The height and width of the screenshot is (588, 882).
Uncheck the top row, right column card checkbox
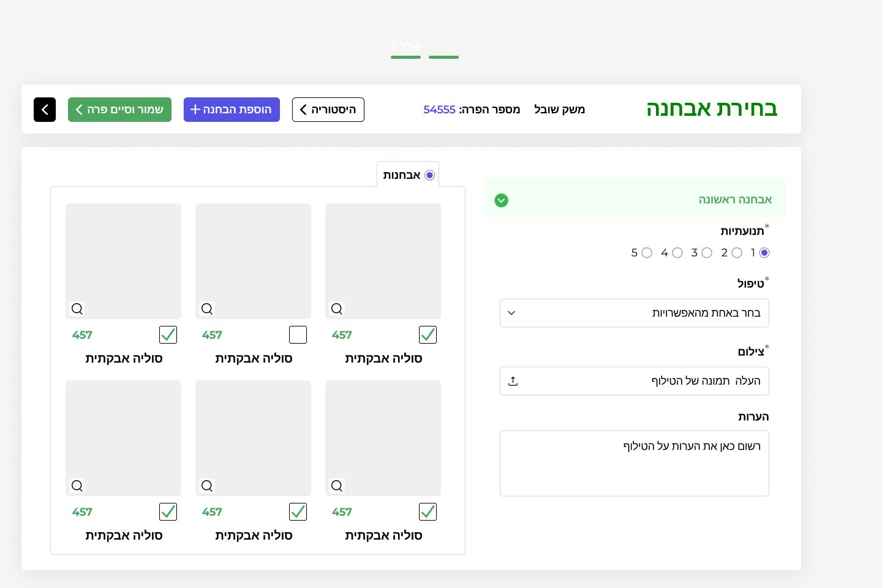[x=428, y=335]
